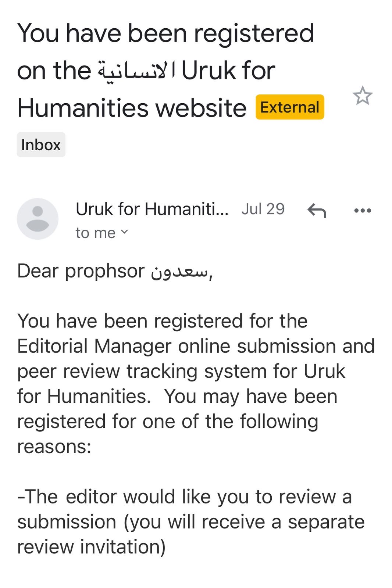
Task: Tap the 'to me' recipient text
Action: (95, 233)
